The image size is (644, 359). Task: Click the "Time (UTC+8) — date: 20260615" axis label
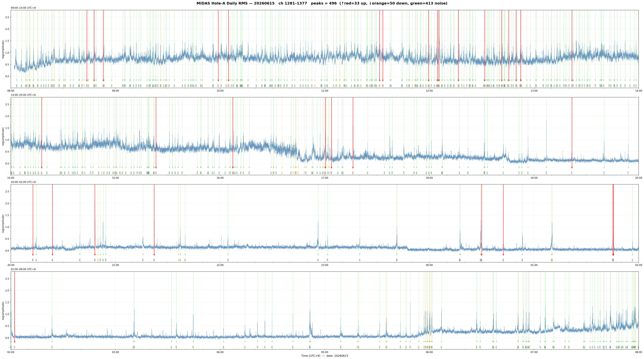[x=325, y=356]
